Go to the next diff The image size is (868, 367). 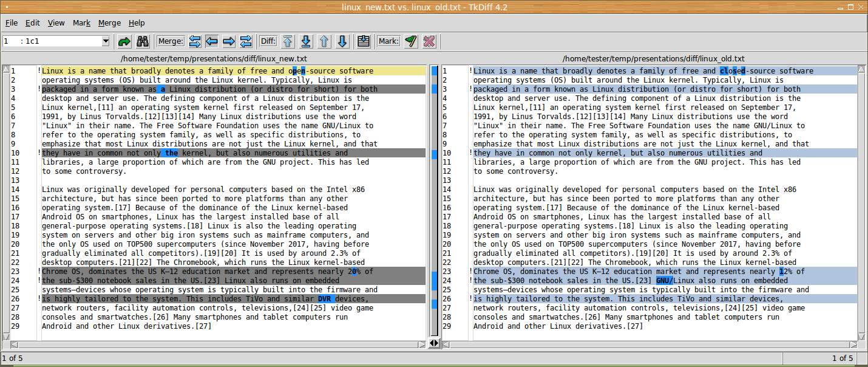(342, 41)
